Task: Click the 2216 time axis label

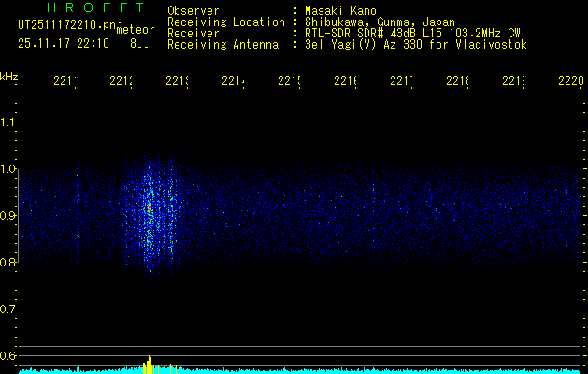Action: pyautogui.click(x=345, y=80)
